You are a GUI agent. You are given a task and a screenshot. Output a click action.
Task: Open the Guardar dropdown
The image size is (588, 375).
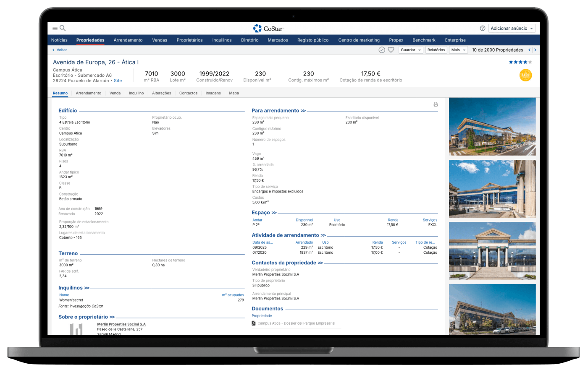pyautogui.click(x=411, y=50)
